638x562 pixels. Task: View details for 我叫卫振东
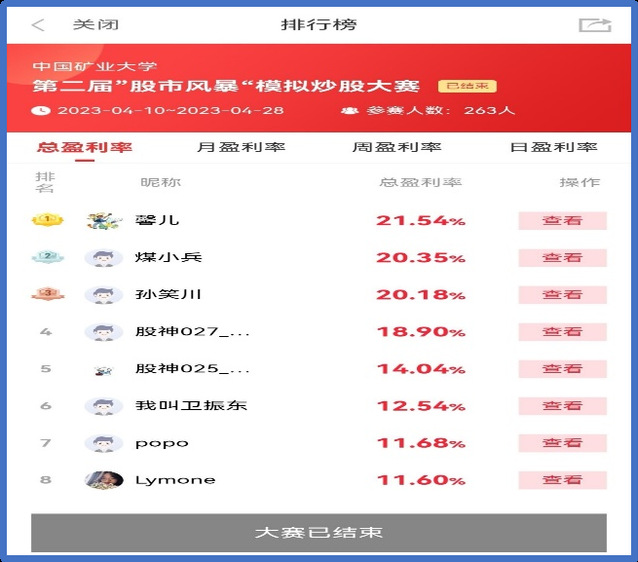click(x=562, y=406)
